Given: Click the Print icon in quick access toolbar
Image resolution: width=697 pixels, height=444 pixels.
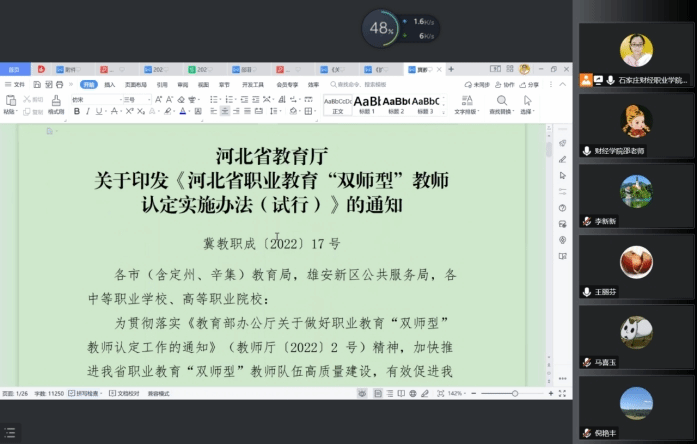Looking at the screenshot, I should [60, 84].
